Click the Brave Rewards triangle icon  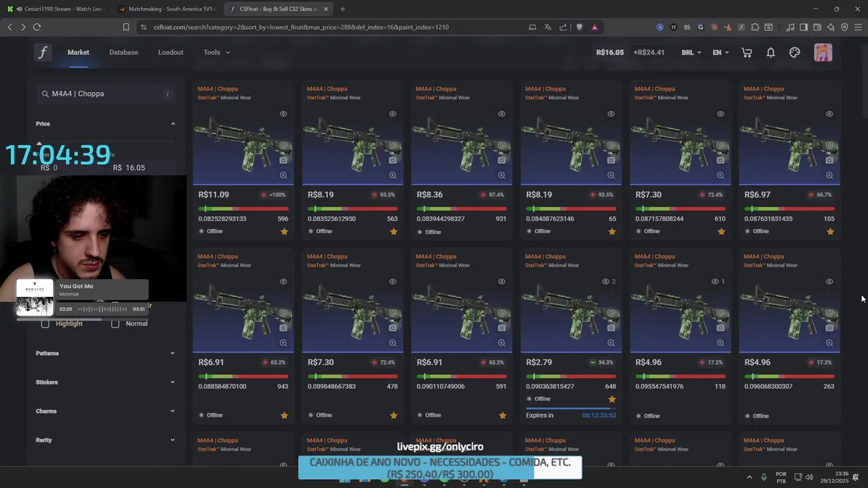[595, 27]
